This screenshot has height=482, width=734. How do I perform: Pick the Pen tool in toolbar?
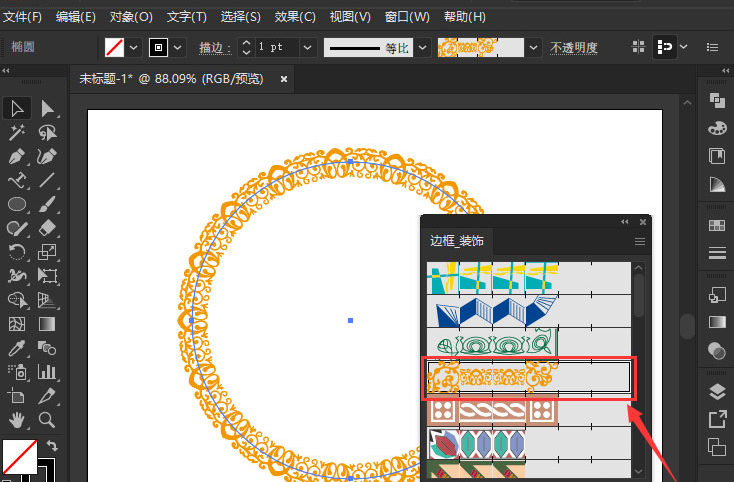pyautogui.click(x=17, y=157)
